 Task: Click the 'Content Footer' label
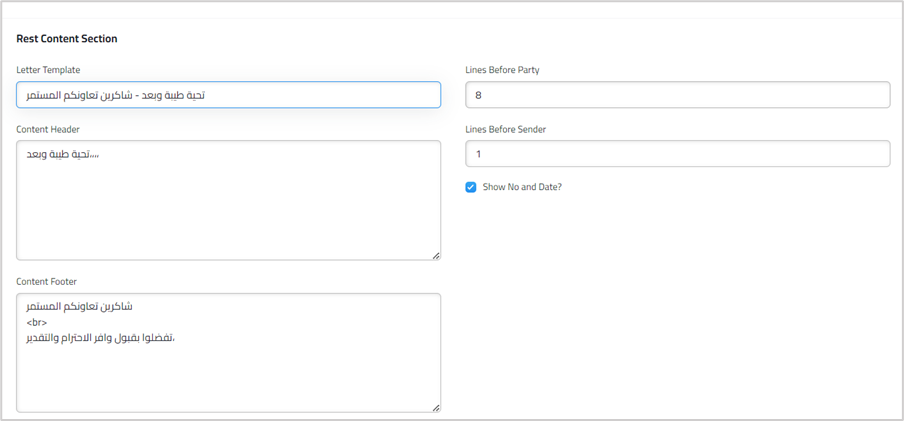(47, 282)
